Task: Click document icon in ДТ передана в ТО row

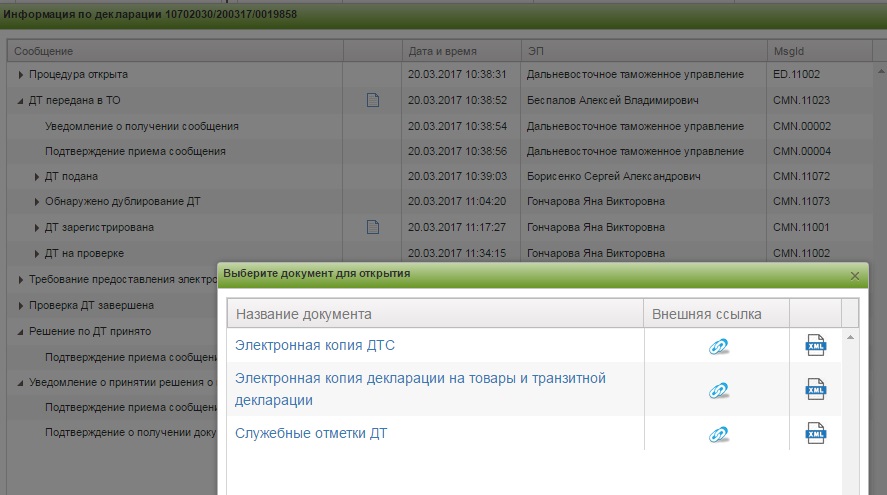Action: coord(373,100)
